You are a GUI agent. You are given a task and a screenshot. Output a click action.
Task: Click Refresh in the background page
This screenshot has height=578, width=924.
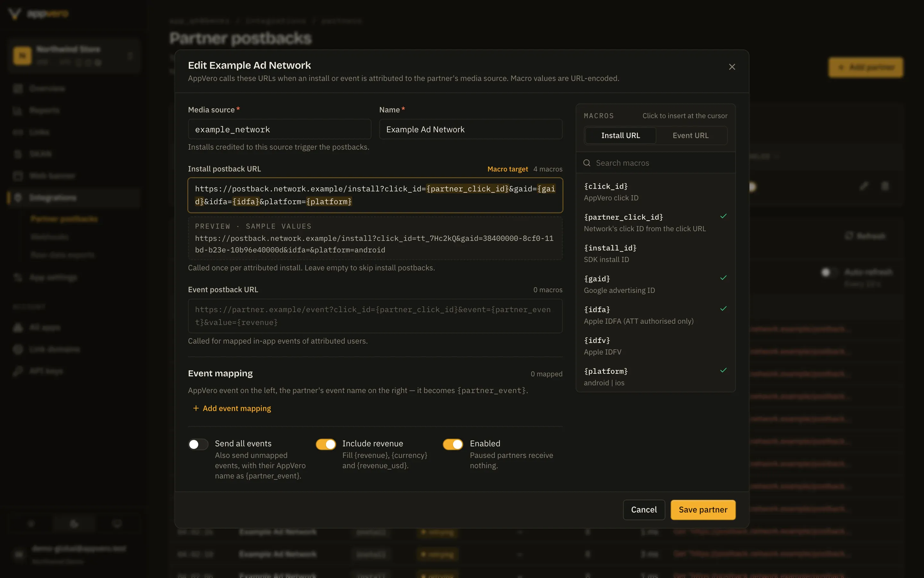click(865, 236)
